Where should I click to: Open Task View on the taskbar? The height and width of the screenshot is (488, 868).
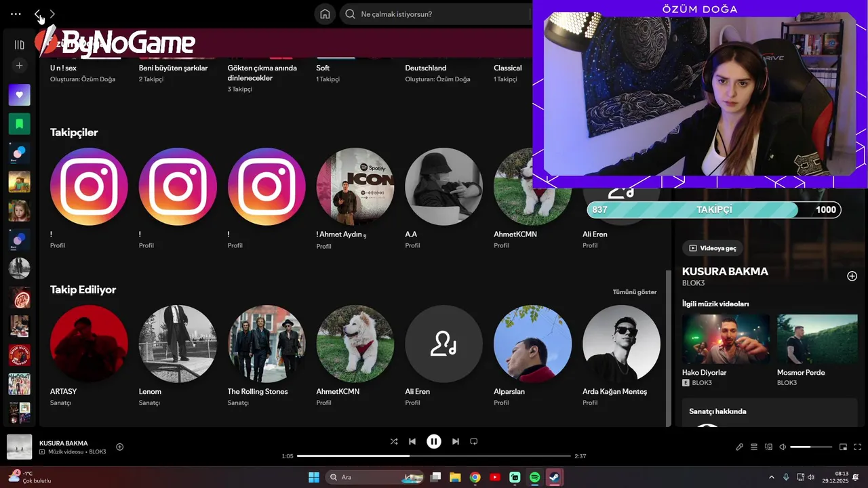pyautogui.click(x=436, y=477)
